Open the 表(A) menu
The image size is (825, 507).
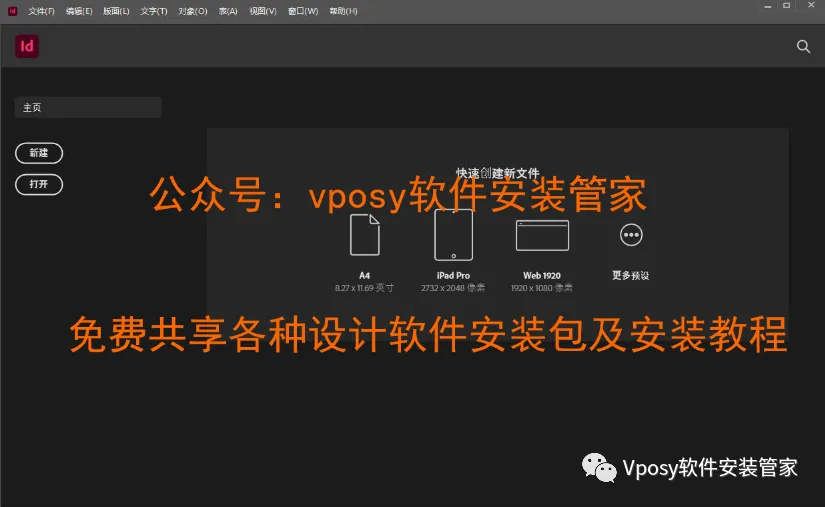pos(228,11)
